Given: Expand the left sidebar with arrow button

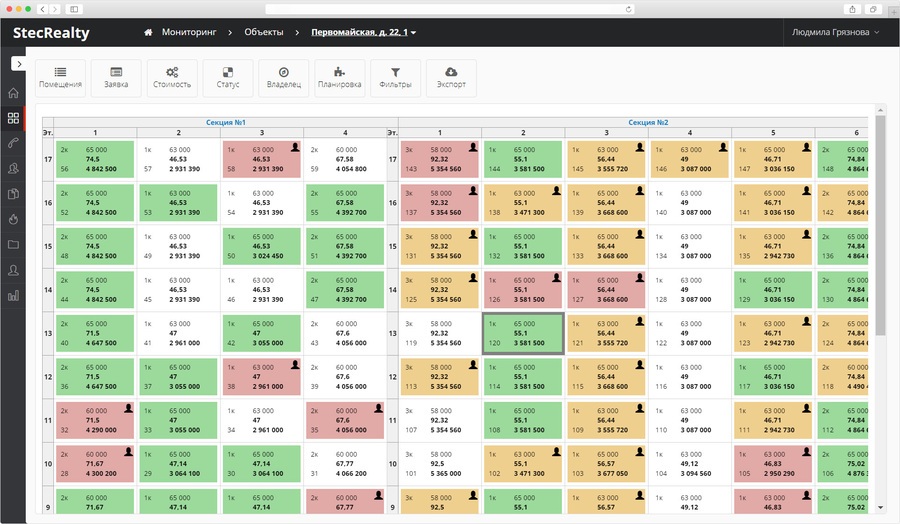Looking at the screenshot, I should click(x=18, y=64).
